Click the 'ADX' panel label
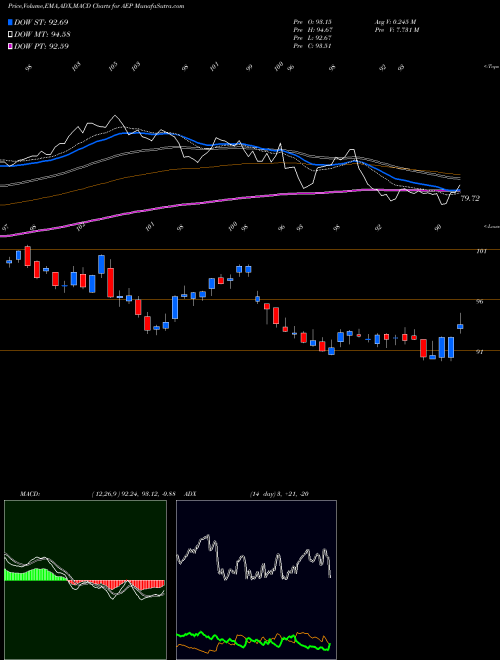The width and height of the screenshot is (500, 660). [188, 494]
